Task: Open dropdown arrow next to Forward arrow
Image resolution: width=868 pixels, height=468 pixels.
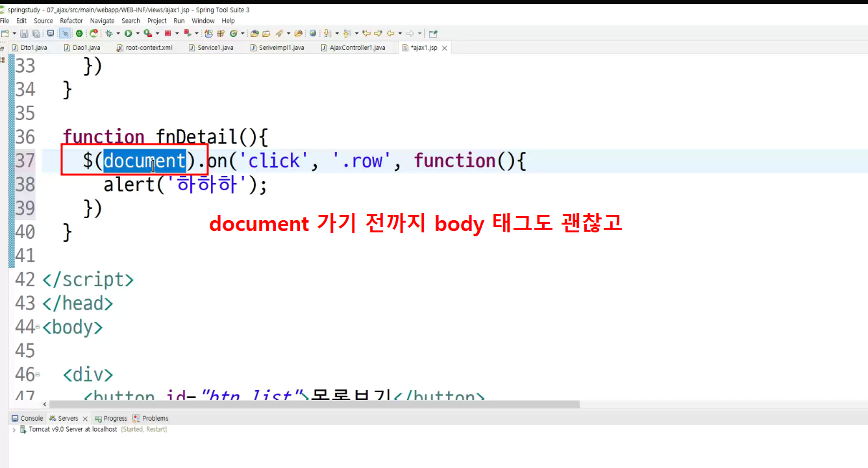Action: (419, 33)
